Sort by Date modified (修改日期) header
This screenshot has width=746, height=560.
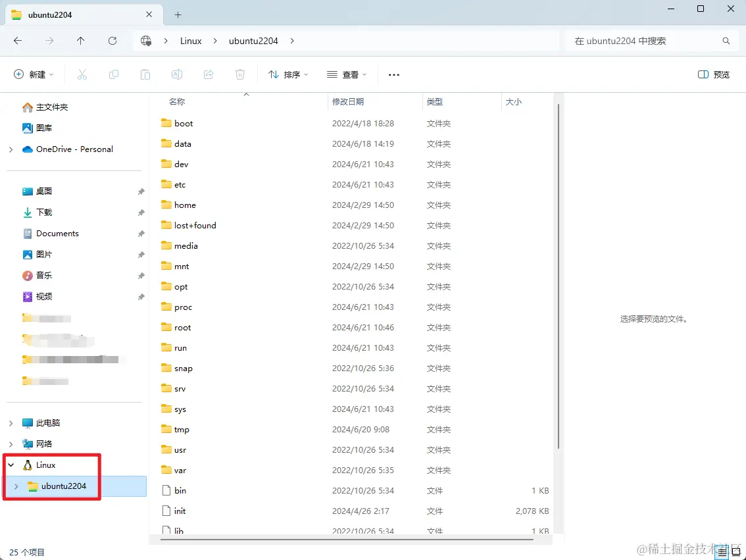click(x=348, y=102)
